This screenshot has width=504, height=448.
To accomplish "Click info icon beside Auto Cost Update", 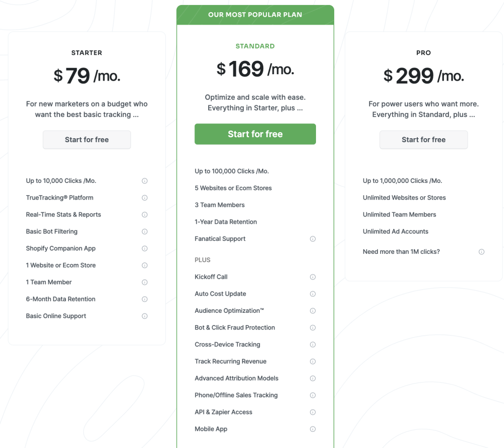I will pos(313,294).
